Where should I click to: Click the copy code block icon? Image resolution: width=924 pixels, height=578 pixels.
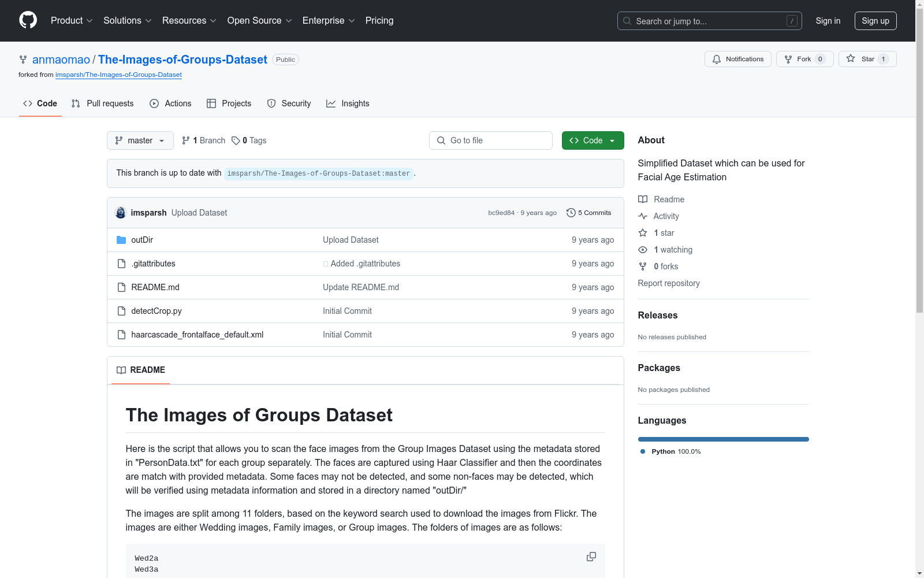[x=591, y=557]
